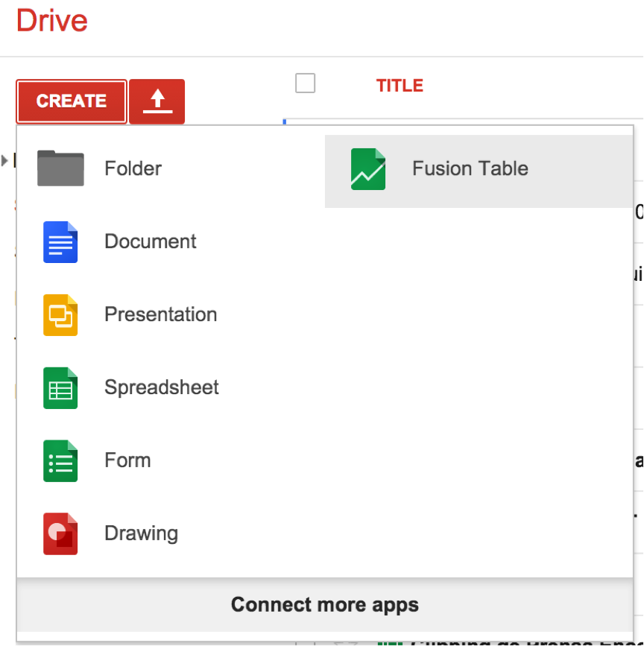The width and height of the screenshot is (644, 646).
Task: Sort by the TITLE column header
Action: (400, 86)
